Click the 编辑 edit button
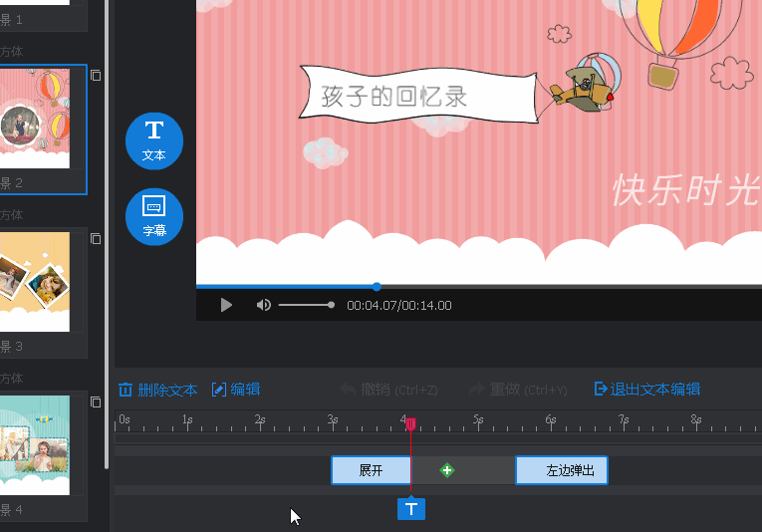This screenshot has width=762, height=532. pyautogui.click(x=236, y=390)
